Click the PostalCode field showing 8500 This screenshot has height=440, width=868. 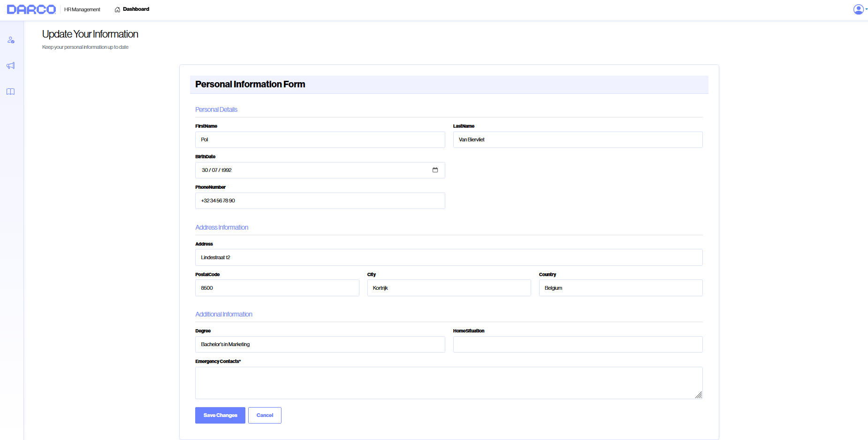(277, 288)
